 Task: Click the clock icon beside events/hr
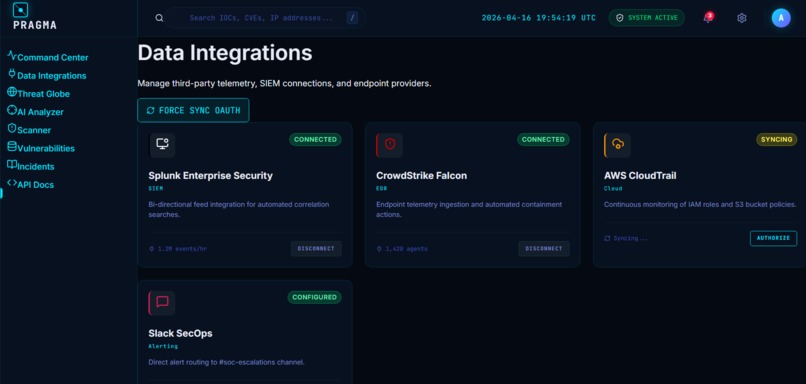pyautogui.click(x=152, y=249)
